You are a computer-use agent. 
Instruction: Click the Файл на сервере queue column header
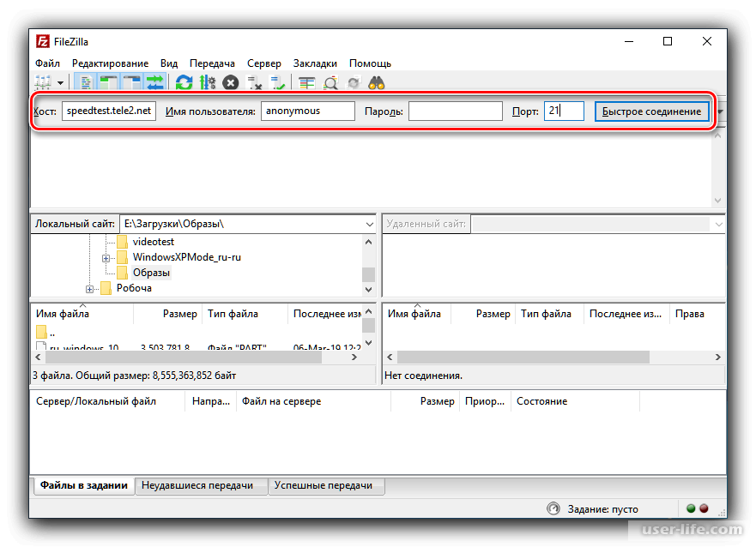pyautogui.click(x=313, y=401)
